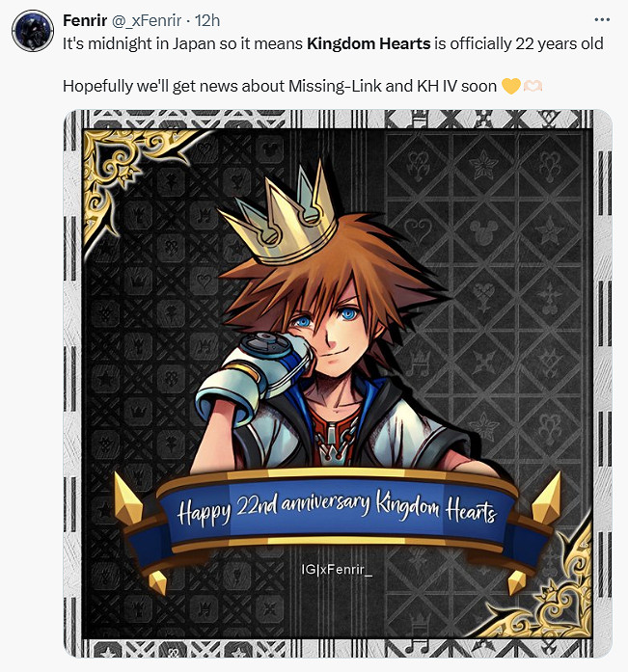Open the @_xFenrir handle link
The width and height of the screenshot is (628, 672).
pyautogui.click(x=147, y=20)
